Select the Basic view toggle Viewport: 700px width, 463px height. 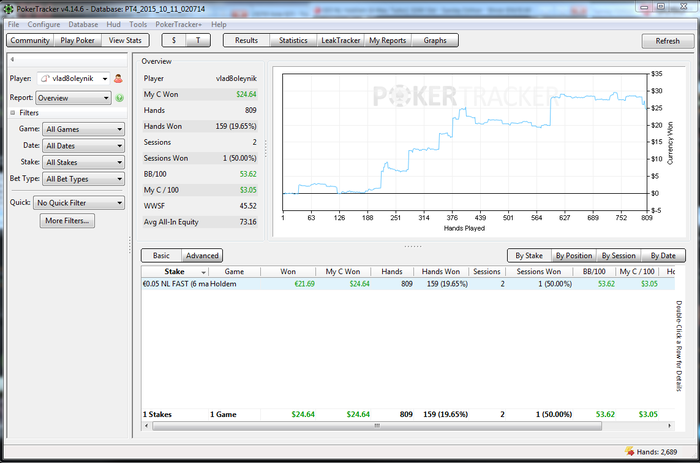[161, 255]
